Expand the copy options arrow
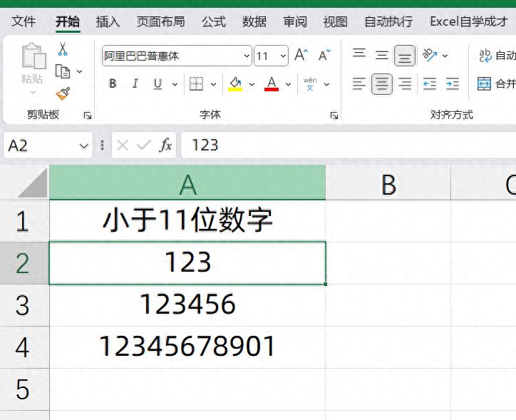The height and width of the screenshot is (420, 516). [x=79, y=71]
